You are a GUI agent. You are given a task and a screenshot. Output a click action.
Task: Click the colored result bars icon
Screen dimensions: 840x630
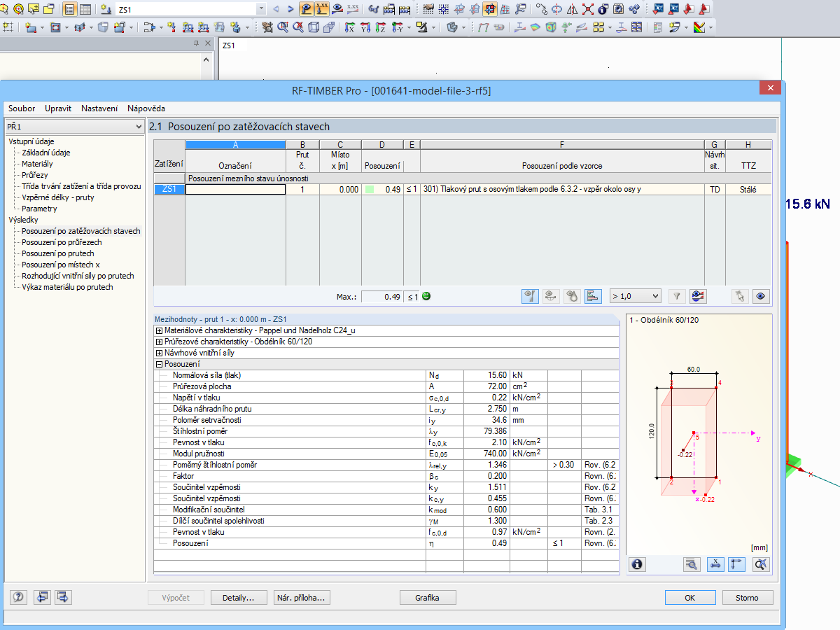592,296
